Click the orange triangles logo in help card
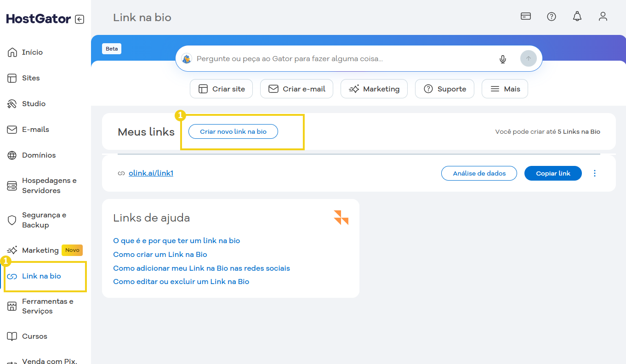The image size is (626, 364). pyautogui.click(x=341, y=217)
